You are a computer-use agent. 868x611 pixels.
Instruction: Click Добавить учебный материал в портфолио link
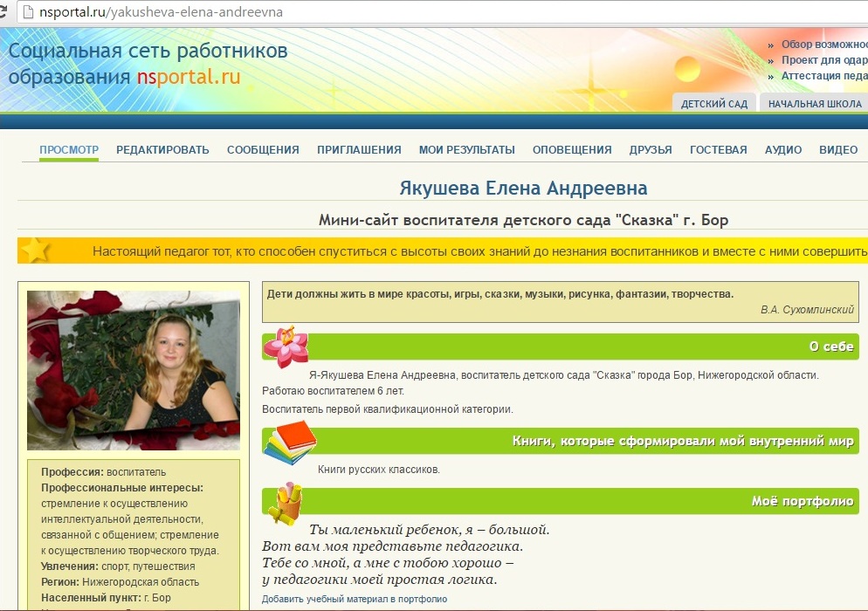355,599
